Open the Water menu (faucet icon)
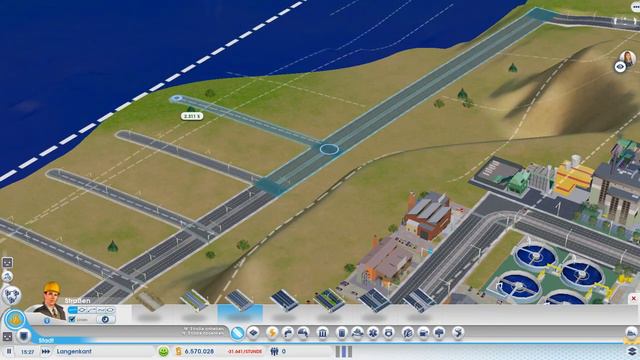 (x=288, y=333)
